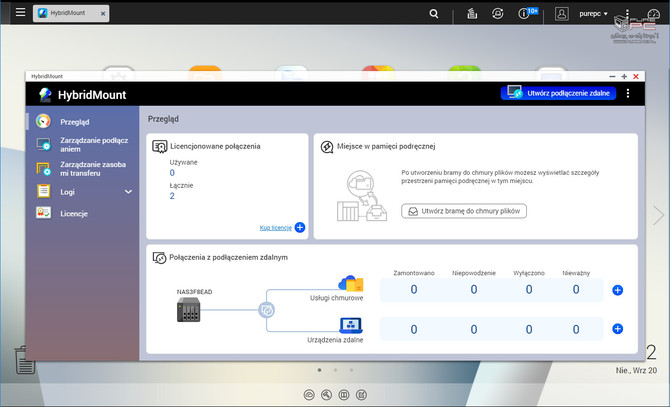Click the user profile icon
The height and width of the screenshot is (407, 670).
point(561,14)
